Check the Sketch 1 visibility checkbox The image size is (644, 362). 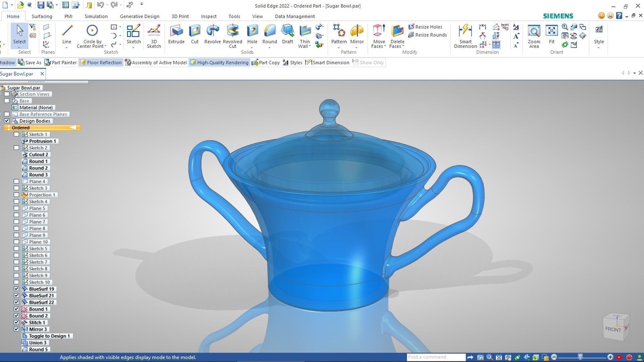(x=16, y=134)
